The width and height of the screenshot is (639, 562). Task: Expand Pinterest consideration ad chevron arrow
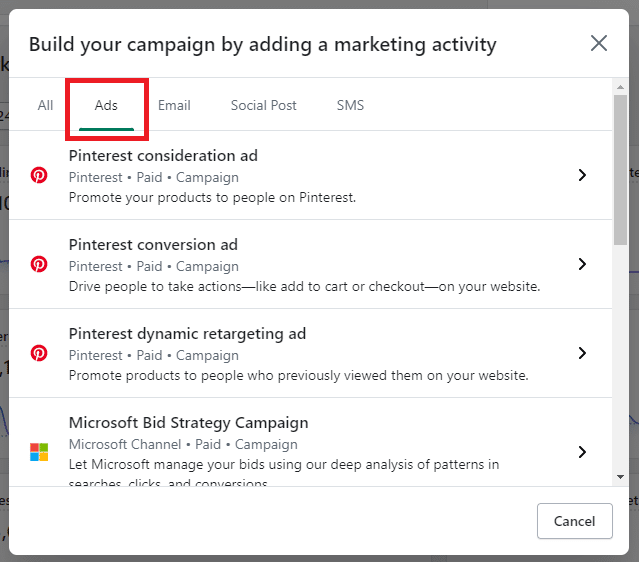click(x=582, y=175)
